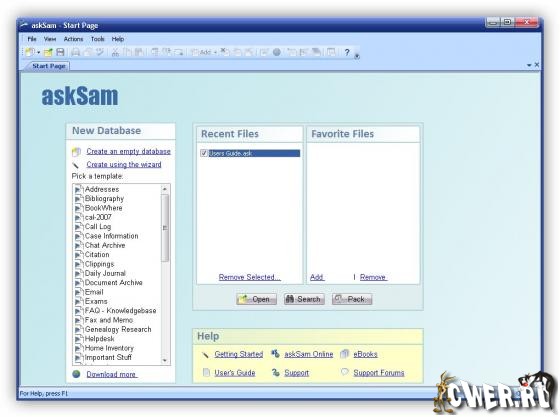Select the Bibliography template
The image size is (560, 417).
click(104, 199)
